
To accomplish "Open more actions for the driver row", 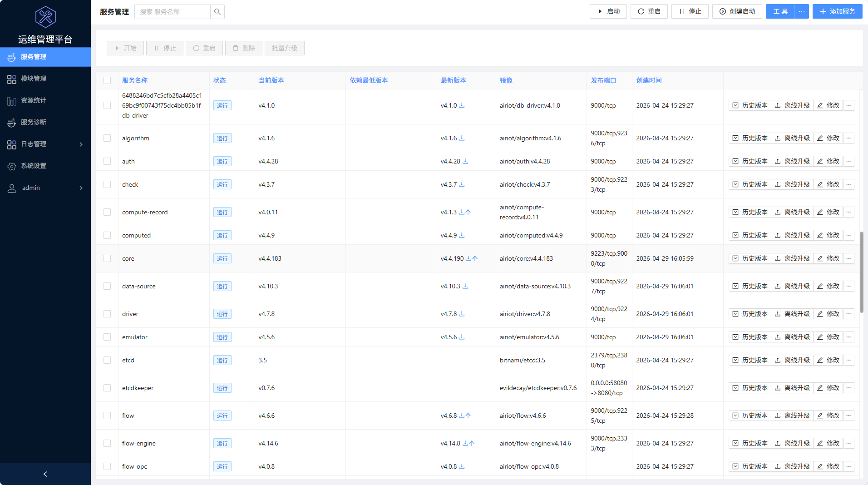I will [849, 314].
